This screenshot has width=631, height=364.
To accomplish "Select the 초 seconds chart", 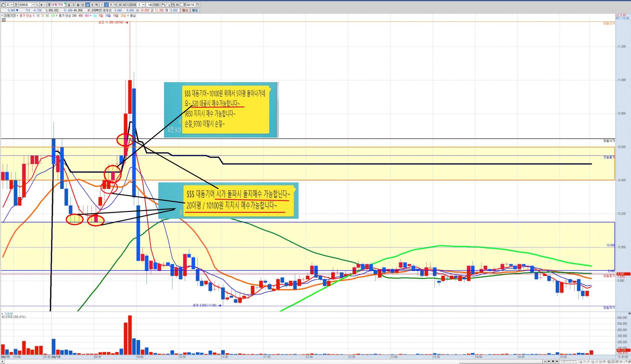I will pos(92,5).
